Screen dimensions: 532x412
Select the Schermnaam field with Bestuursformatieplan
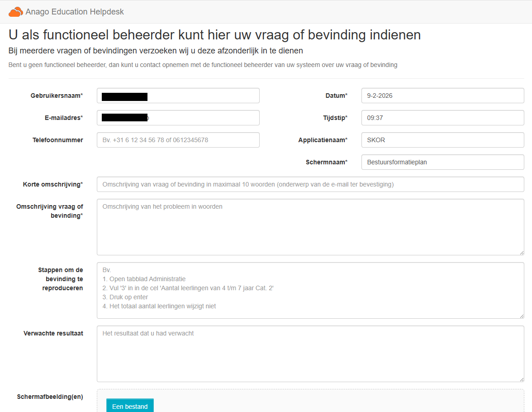442,162
